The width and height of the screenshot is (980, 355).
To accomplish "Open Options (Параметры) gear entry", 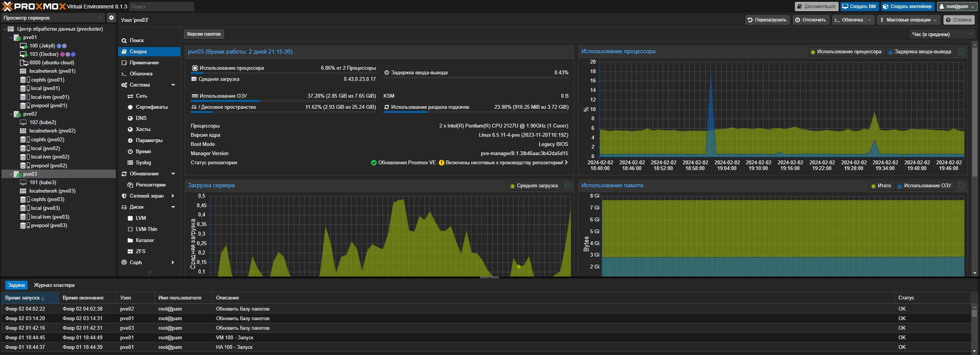I will [149, 141].
